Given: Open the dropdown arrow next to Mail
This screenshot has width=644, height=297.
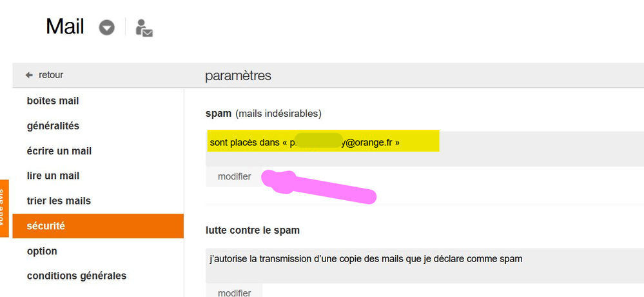Looking at the screenshot, I should (106, 28).
